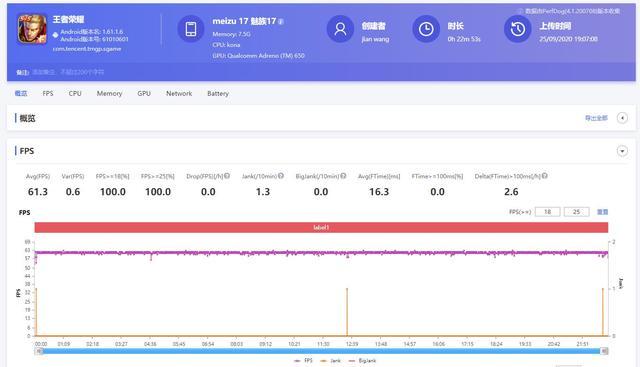This screenshot has width=640, height=367.
Task: Click the export all link
Action: point(596,118)
